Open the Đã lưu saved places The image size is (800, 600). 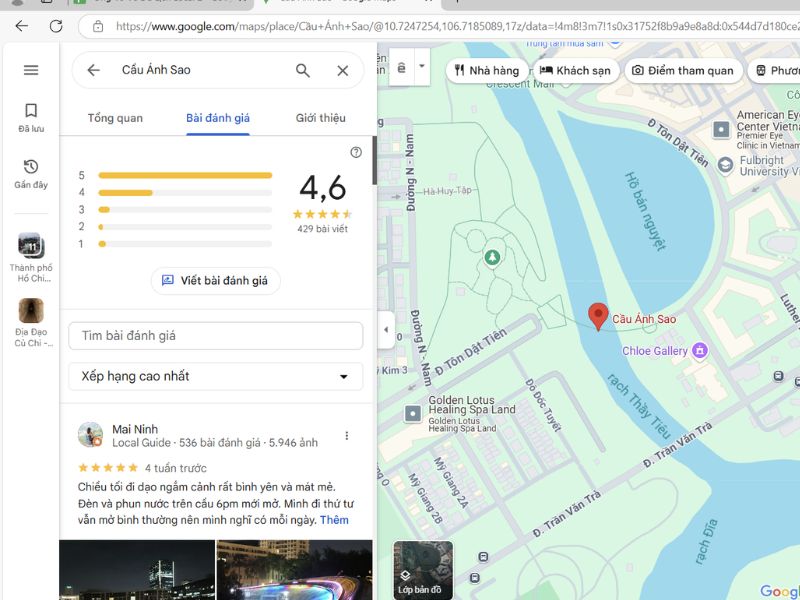coord(31,118)
